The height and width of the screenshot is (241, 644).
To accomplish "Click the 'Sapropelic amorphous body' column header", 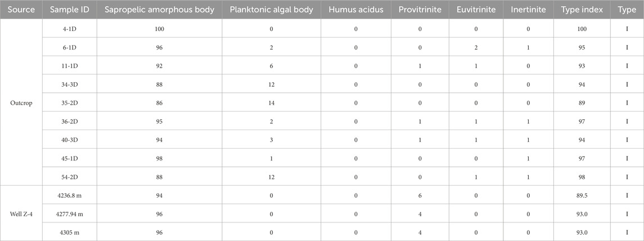I will tap(160, 11).
